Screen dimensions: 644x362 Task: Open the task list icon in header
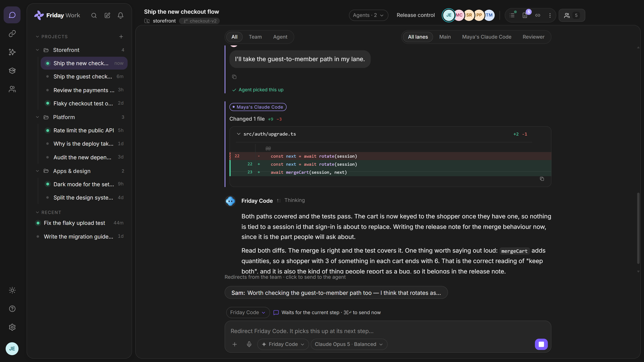point(512,15)
